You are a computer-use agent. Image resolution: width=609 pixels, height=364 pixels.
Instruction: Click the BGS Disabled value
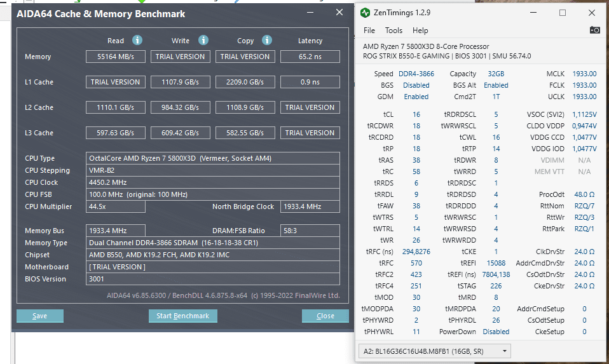[416, 85]
